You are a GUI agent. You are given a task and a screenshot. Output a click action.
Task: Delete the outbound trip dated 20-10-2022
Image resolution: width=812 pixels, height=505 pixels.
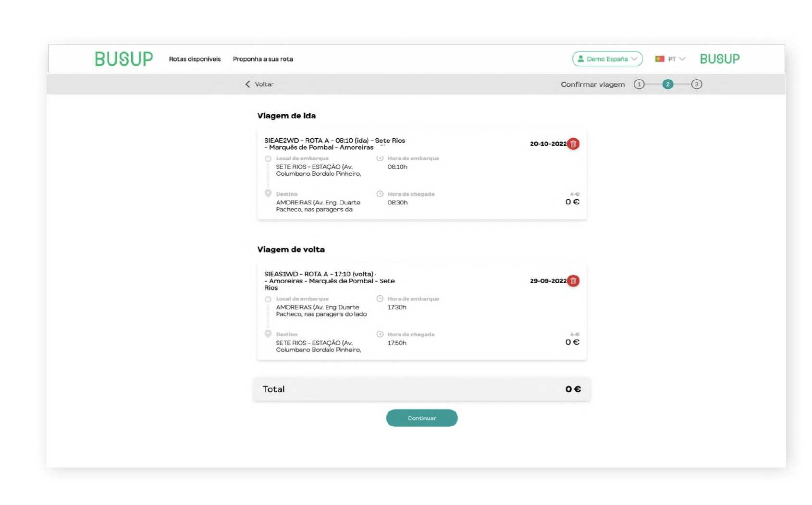click(x=573, y=144)
